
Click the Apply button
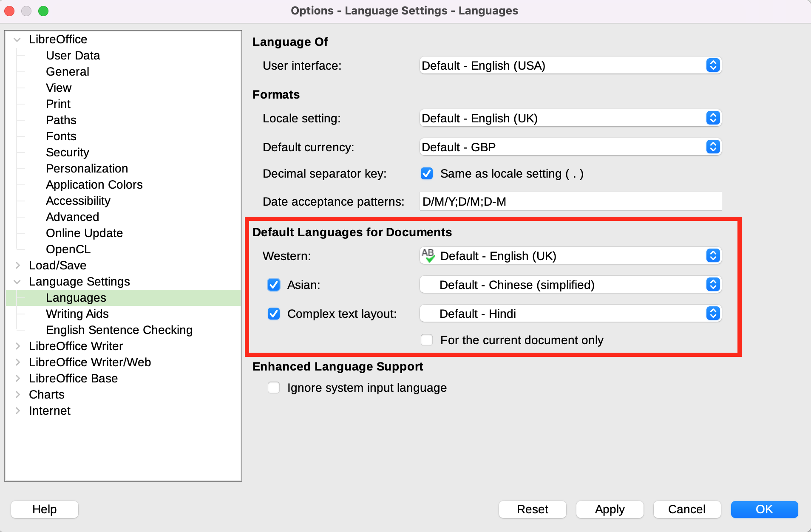(x=610, y=509)
